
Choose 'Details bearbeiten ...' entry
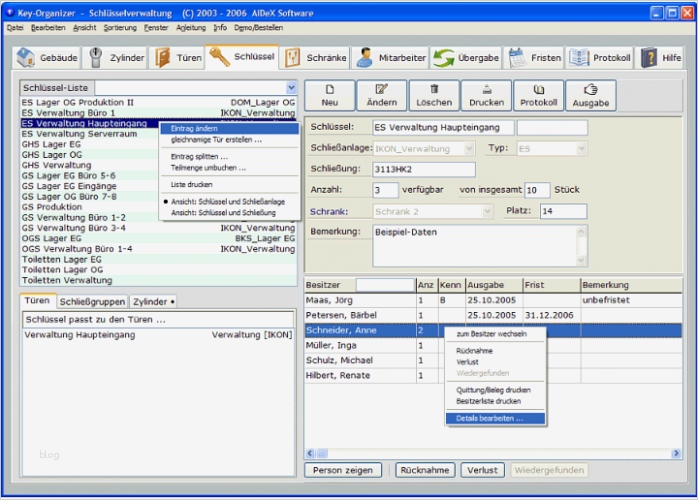495,419
